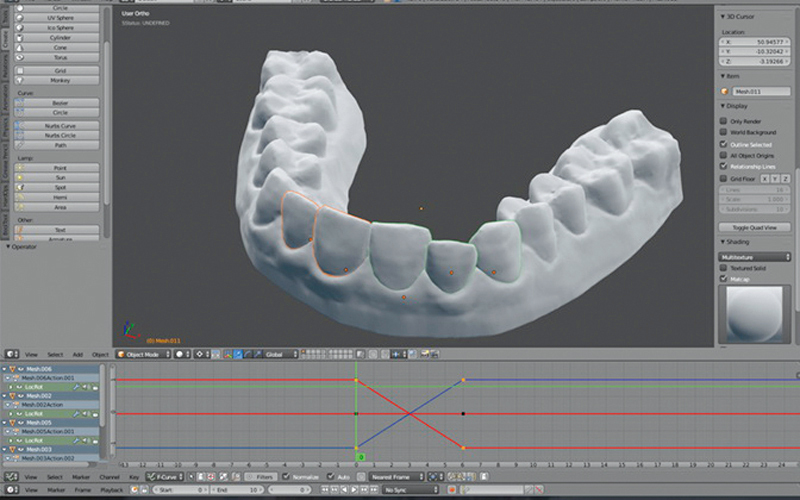Toggle the Outline Selected checkbox
Image resolution: width=800 pixels, height=500 pixels.
[724, 143]
